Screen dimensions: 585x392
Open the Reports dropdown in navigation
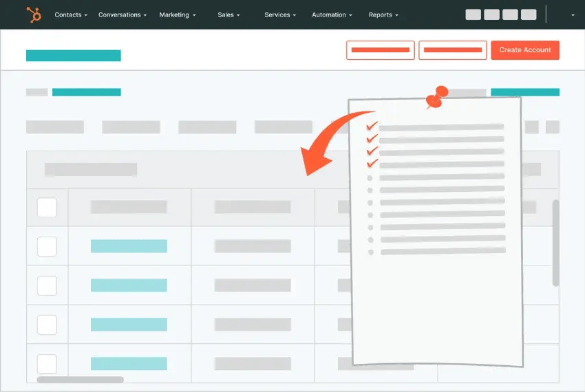[383, 14]
